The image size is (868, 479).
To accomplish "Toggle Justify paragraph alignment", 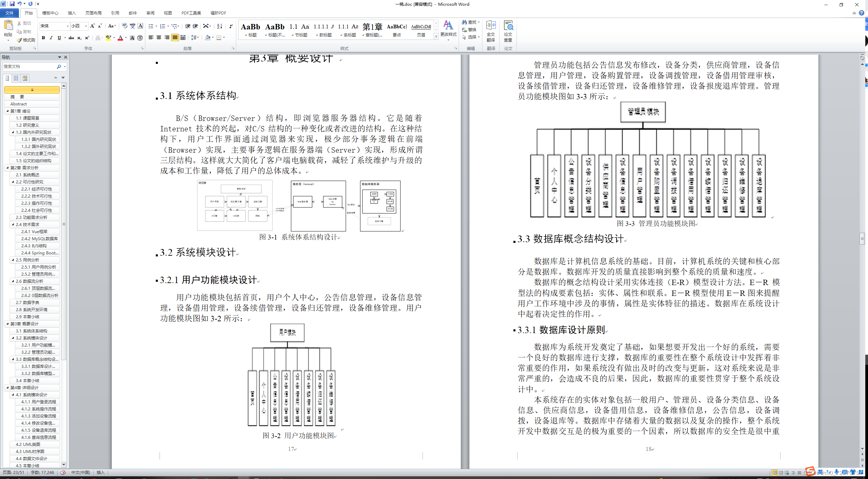I will pyautogui.click(x=175, y=38).
